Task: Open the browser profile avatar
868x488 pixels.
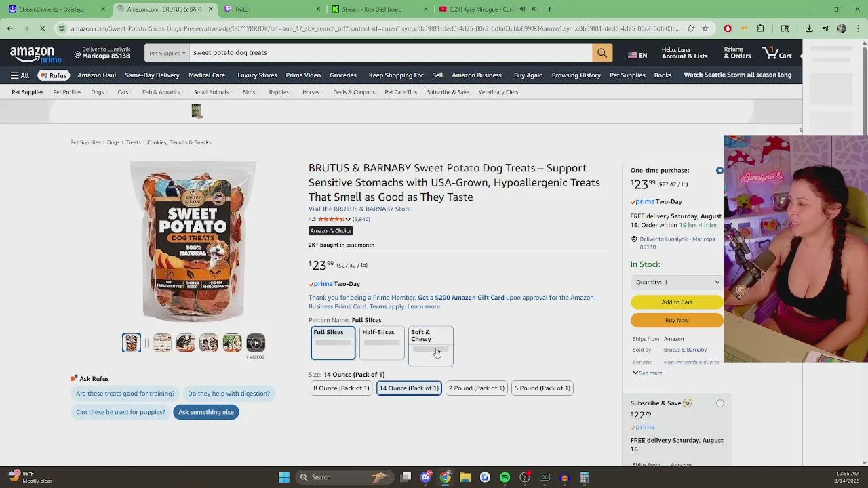Action: [x=842, y=28]
